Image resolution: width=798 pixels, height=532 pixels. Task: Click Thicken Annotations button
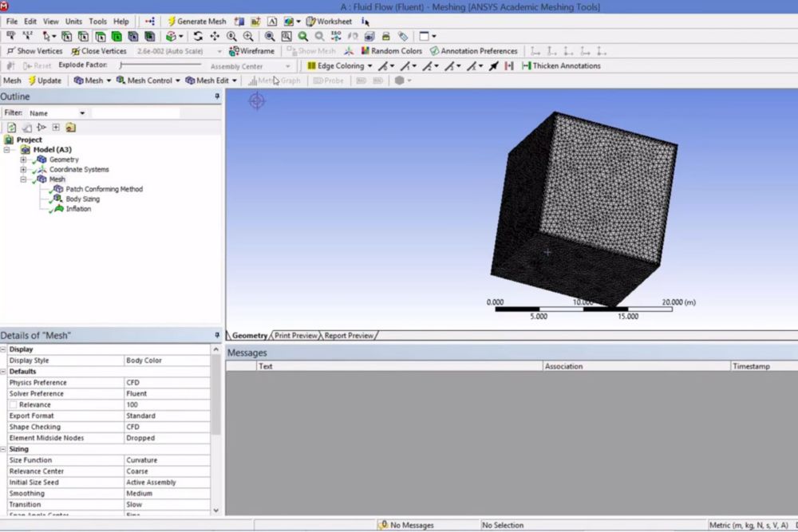[x=561, y=66]
